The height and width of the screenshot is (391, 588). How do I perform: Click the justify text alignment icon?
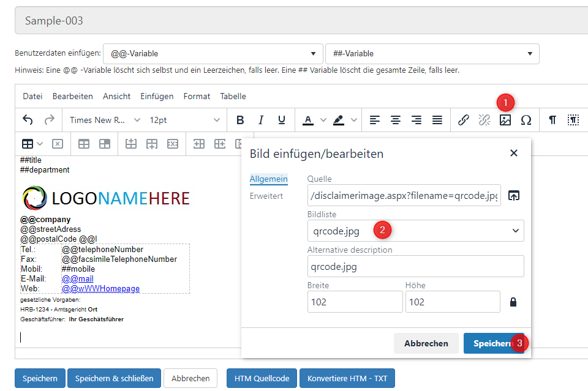[437, 120]
